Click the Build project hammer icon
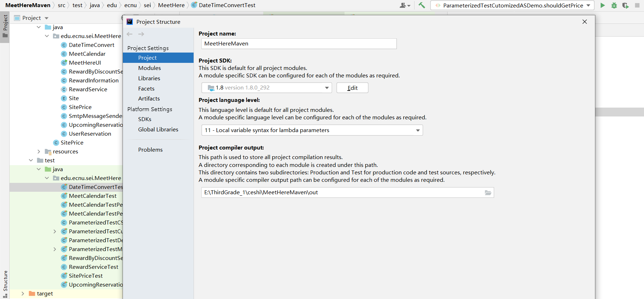This screenshot has width=644, height=299. point(422,5)
